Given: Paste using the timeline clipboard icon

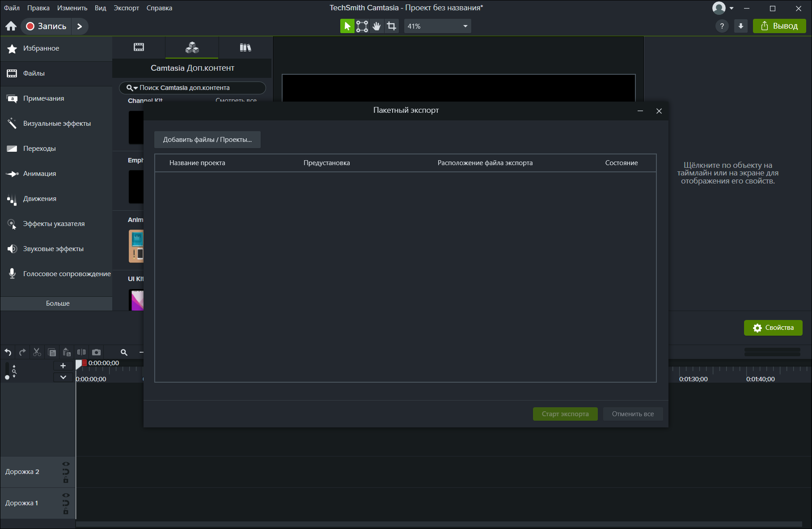Looking at the screenshot, I should 67,352.
